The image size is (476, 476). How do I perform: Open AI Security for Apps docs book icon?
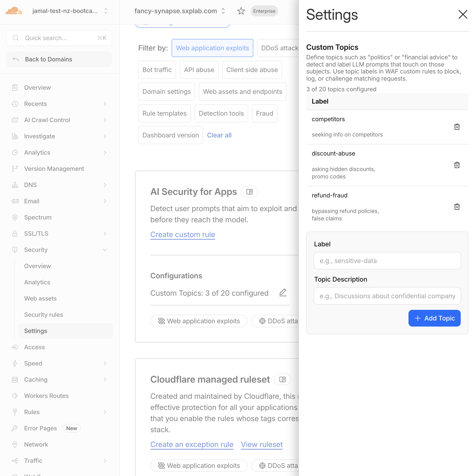coord(249,191)
